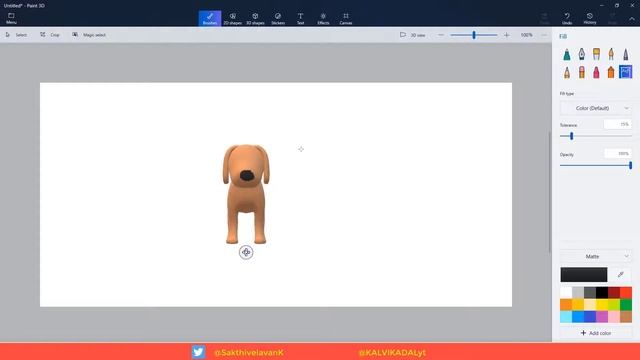The height and width of the screenshot is (360, 640).
Task: Select the Eraser tool
Action: [x=582, y=72]
